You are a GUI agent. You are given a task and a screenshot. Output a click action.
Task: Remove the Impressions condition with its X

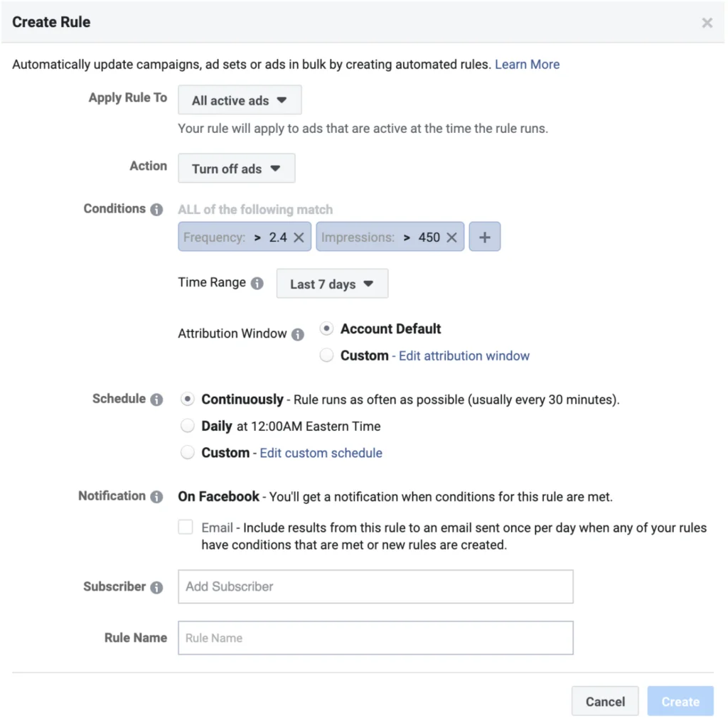[x=451, y=237]
